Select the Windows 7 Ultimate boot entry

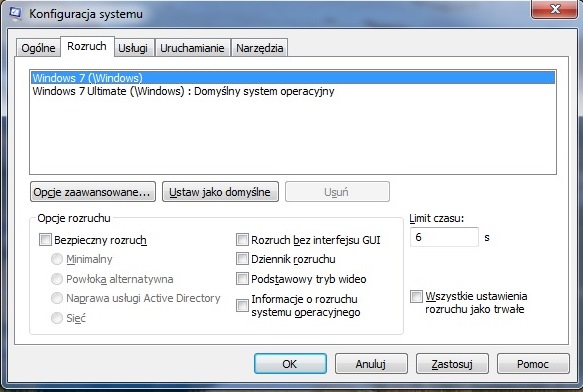click(293, 91)
